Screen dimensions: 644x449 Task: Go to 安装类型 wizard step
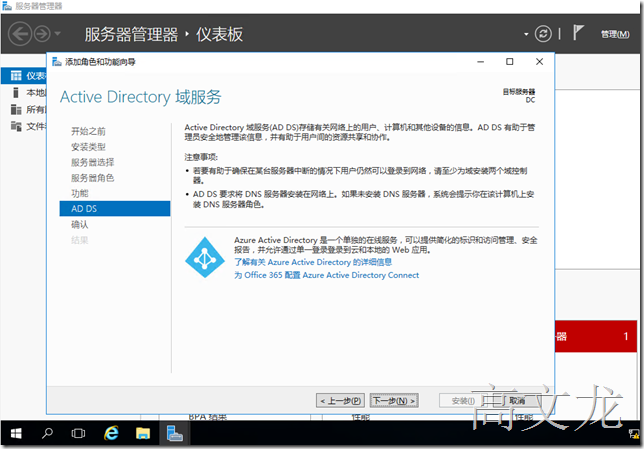(x=88, y=147)
